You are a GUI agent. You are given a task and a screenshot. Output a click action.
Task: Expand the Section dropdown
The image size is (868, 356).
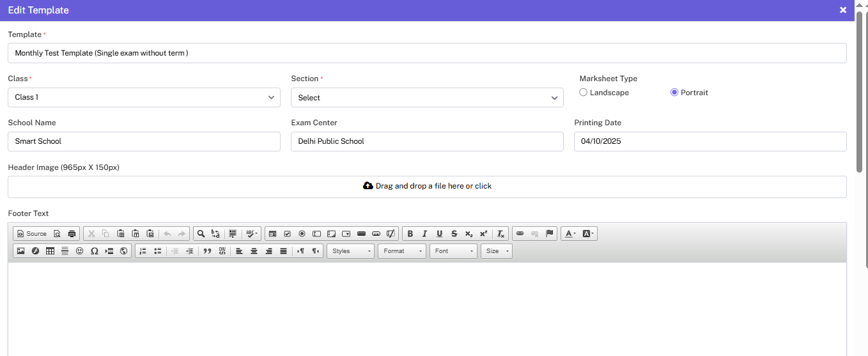tap(427, 98)
